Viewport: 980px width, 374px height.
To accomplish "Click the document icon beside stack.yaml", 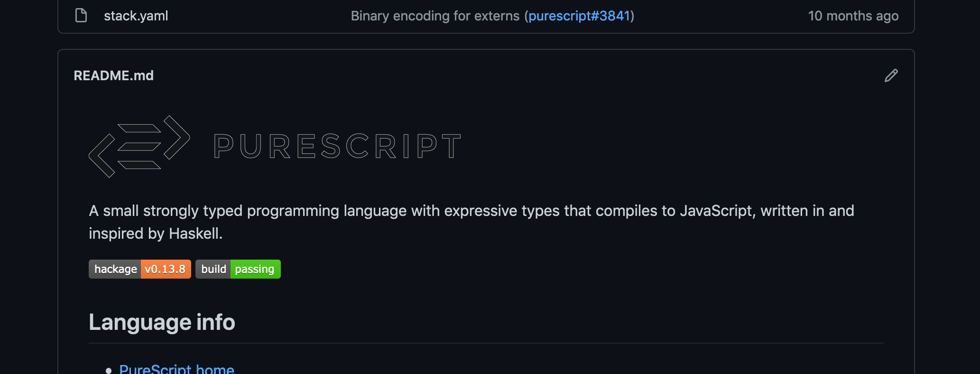I will click(81, 15).
